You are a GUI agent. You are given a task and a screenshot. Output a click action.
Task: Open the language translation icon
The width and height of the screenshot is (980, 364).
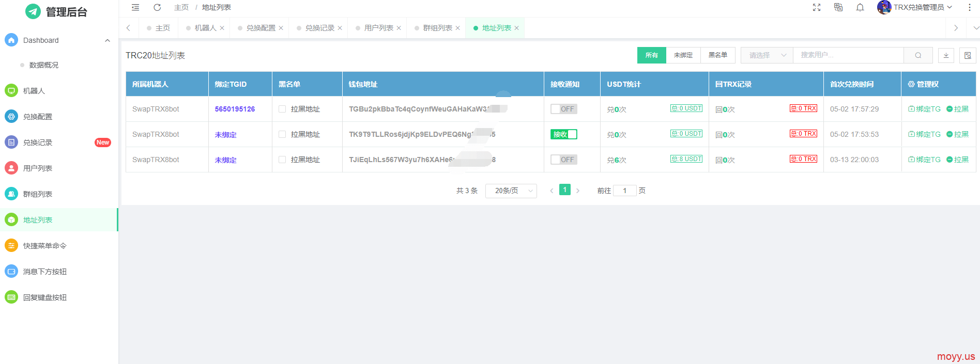838,7
